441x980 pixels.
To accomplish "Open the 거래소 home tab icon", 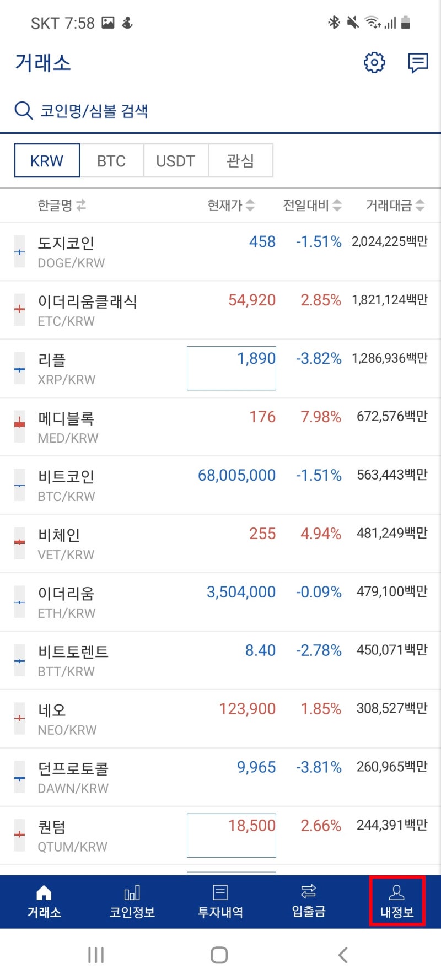I will point(44,893).
